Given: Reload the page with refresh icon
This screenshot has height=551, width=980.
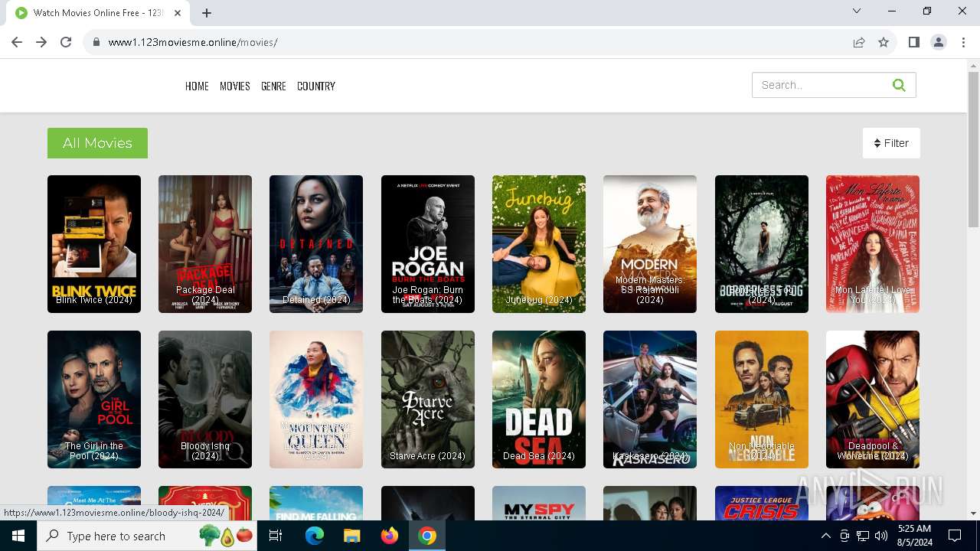Looking at the screenshot, I should tap(66, 42).
